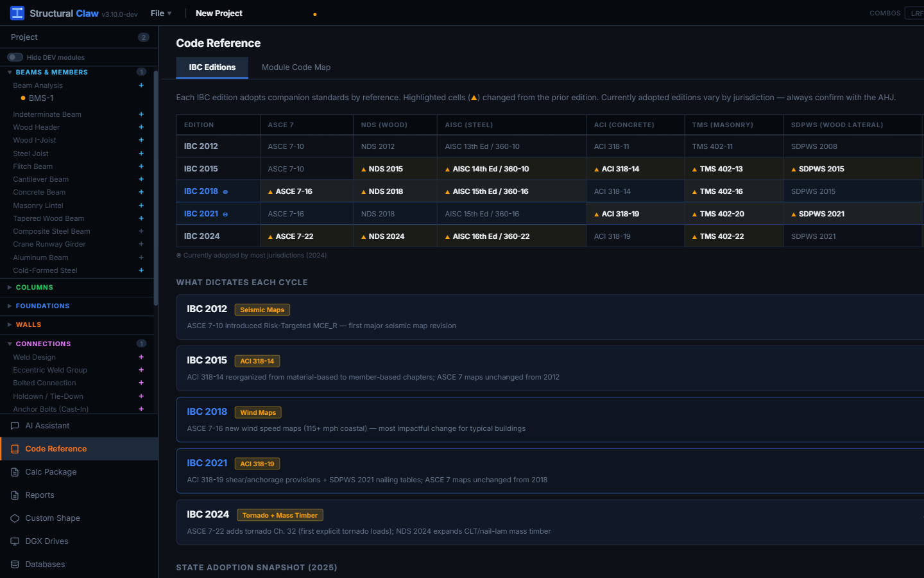This screenshot has width=924, height=578.
Task: Add Concrete Beam using its plus icon
Action: (141, 192)
